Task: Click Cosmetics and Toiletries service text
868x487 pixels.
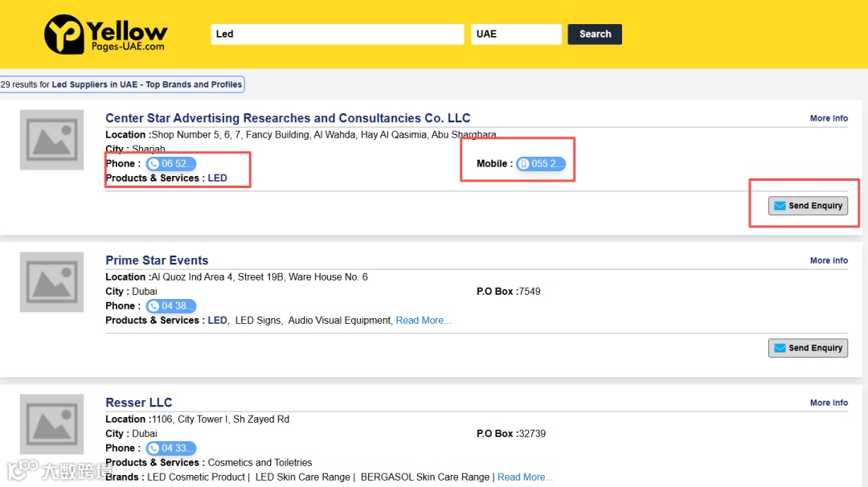Action: point(260,463)
